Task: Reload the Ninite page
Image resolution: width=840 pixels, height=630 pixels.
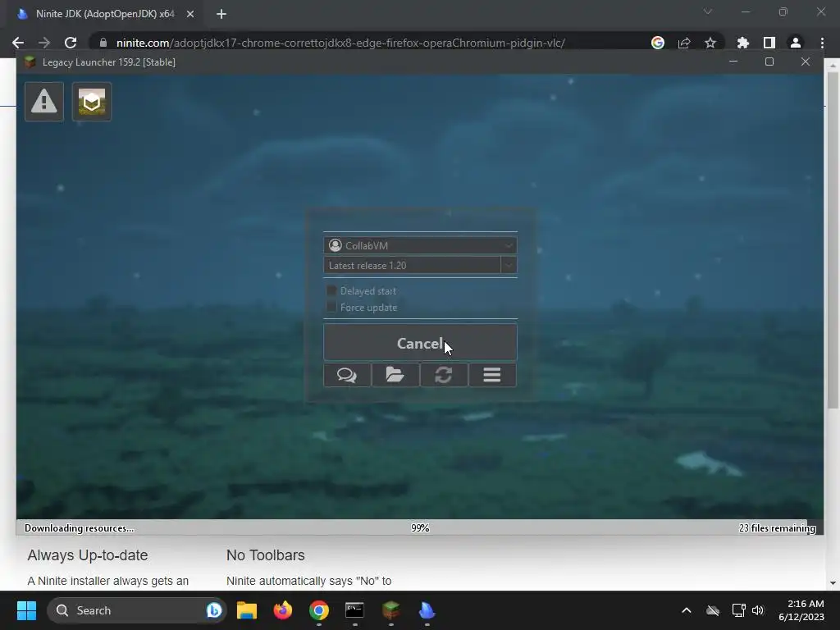Action: [x=71, y=43]
